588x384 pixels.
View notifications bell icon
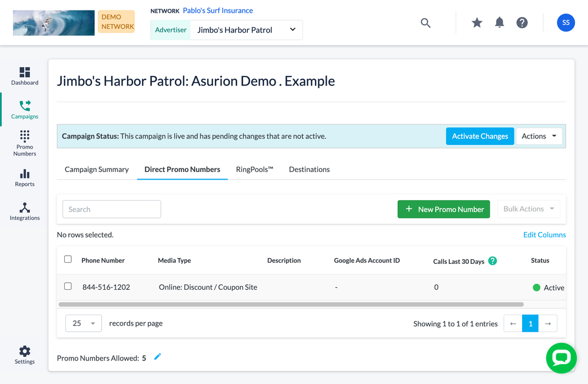[x=499, y=23]
